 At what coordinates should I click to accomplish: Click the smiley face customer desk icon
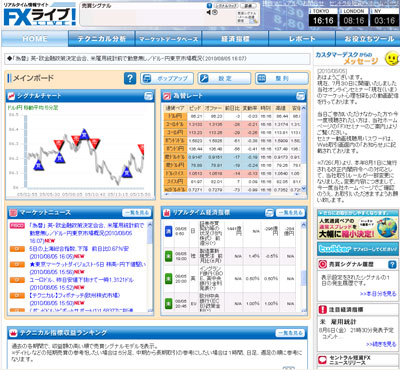click(x=392, y=59)
